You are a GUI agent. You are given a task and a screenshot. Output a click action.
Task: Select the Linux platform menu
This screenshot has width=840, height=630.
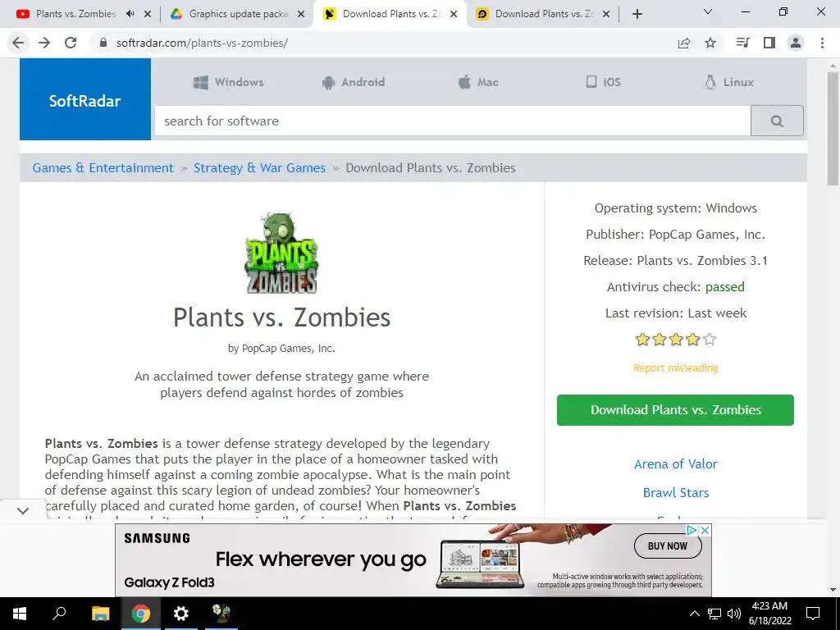[728, 82]
